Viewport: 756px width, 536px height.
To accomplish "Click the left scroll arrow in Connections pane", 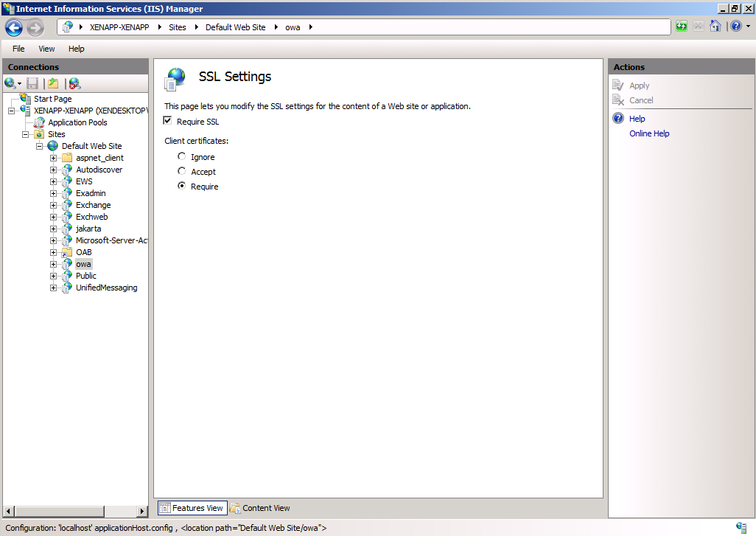I will (9, 511).
